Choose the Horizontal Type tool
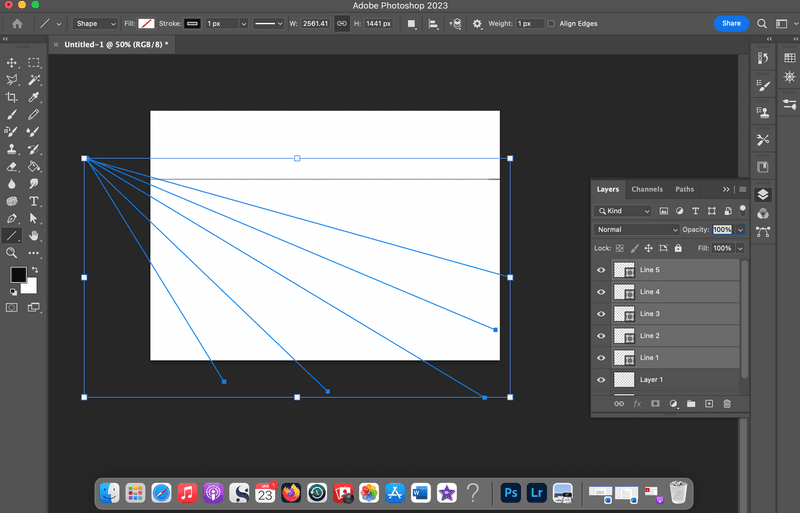800x513 pixels. 34,201
